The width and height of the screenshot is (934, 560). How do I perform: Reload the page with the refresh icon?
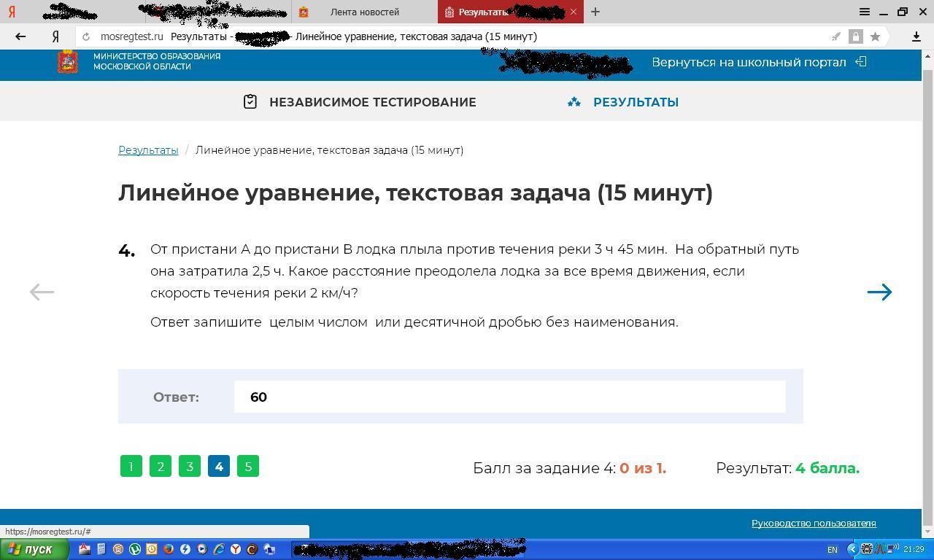click(x=86, y=36)
